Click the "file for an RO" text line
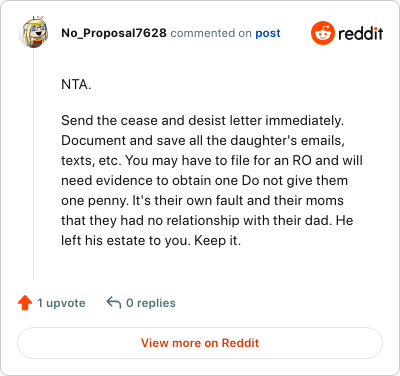This screenshot has width=400, height=376. pos(212,160)
